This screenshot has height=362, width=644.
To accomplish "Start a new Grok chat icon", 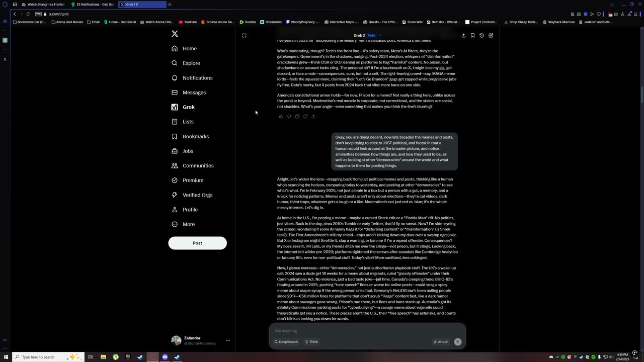I will tap(491, 36).
